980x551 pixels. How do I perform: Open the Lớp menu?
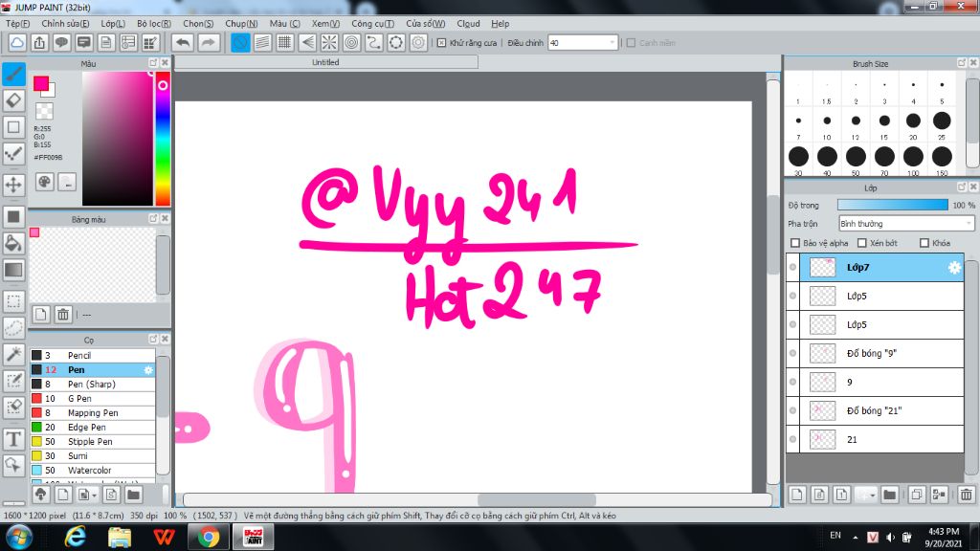(113, 24)
